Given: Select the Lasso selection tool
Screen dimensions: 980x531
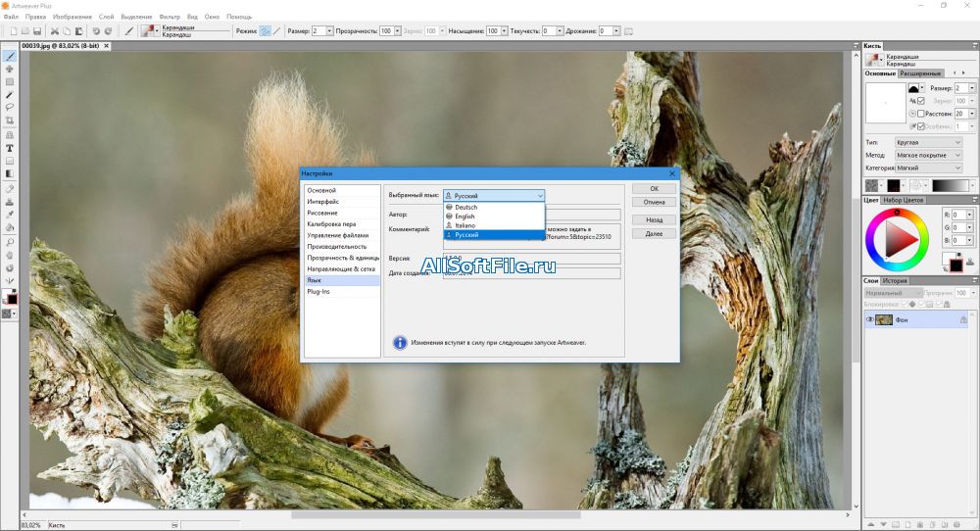Looking at the screenshot, I should tap(10, 108).
